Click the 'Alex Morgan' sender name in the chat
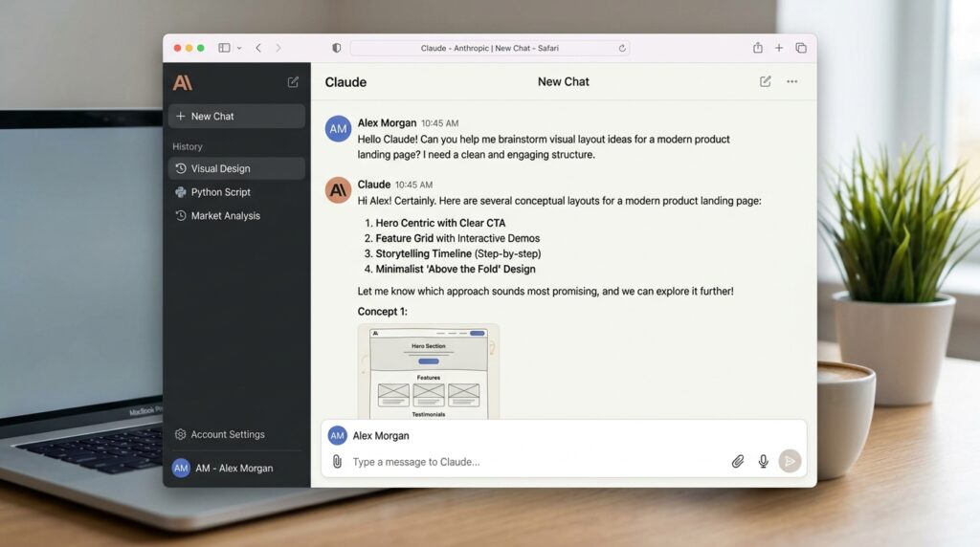Screen dimensions: 980x547 pos(387,123)
